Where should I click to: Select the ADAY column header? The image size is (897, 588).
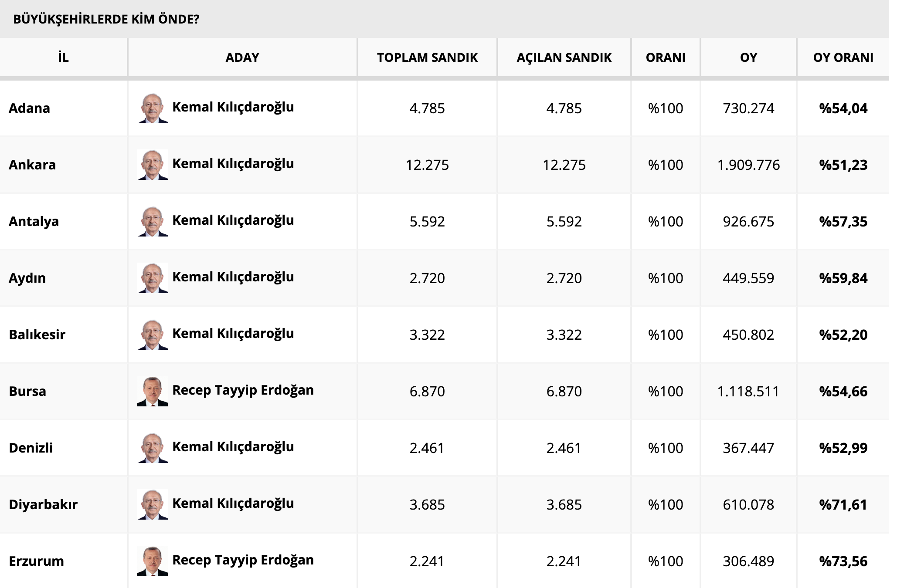pos(242,57)
